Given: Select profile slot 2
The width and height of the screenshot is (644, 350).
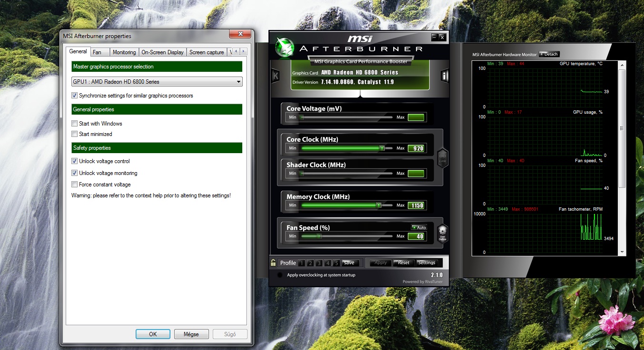Looking at the screenshot, I should [x=310, y=263].
